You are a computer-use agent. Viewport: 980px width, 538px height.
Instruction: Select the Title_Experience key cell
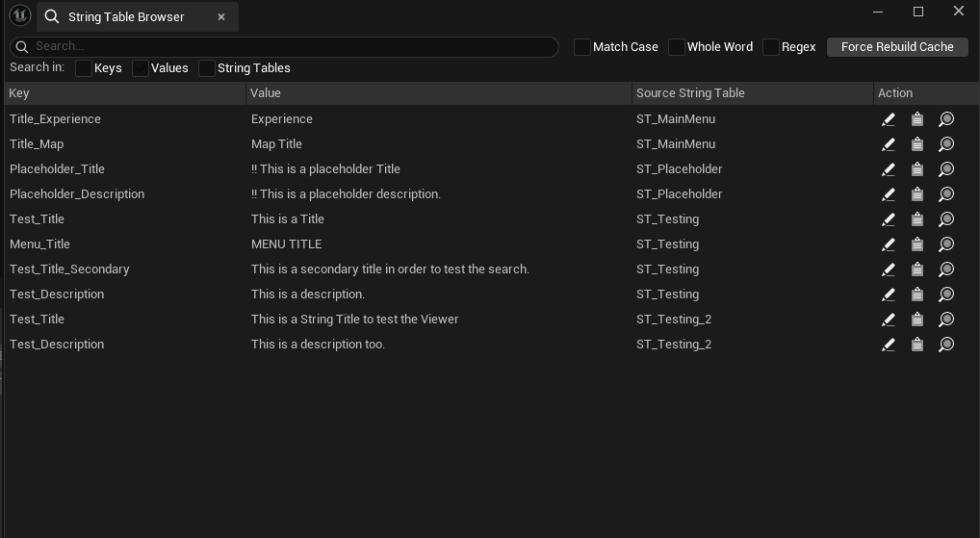coord(55,118)
